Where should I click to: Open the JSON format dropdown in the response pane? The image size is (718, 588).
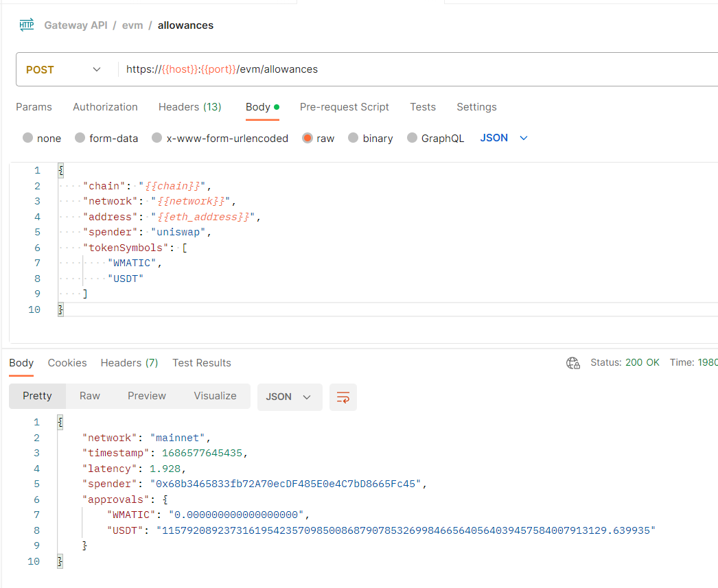point(289,397)
